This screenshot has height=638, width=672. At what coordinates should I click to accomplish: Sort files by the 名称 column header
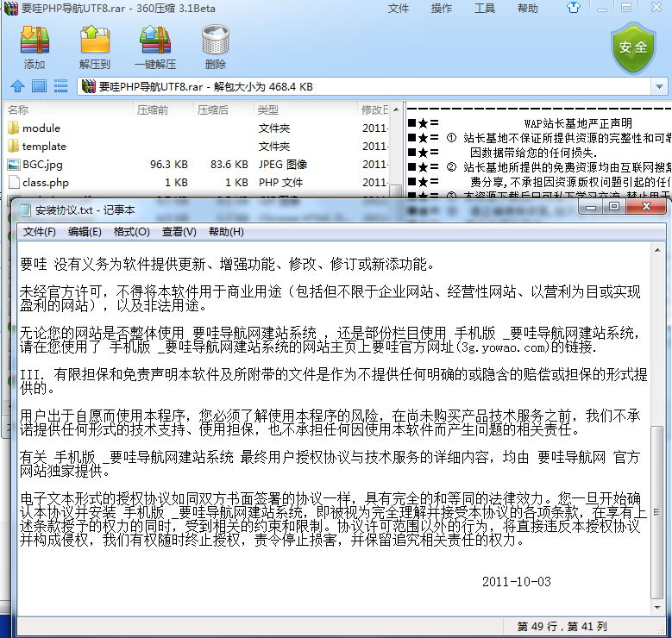[18, 110]
